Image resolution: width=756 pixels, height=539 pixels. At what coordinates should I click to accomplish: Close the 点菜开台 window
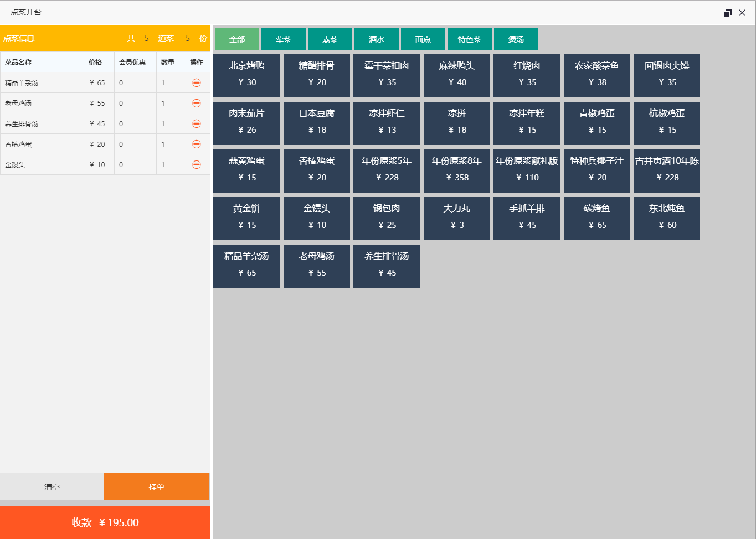[742, 13]
